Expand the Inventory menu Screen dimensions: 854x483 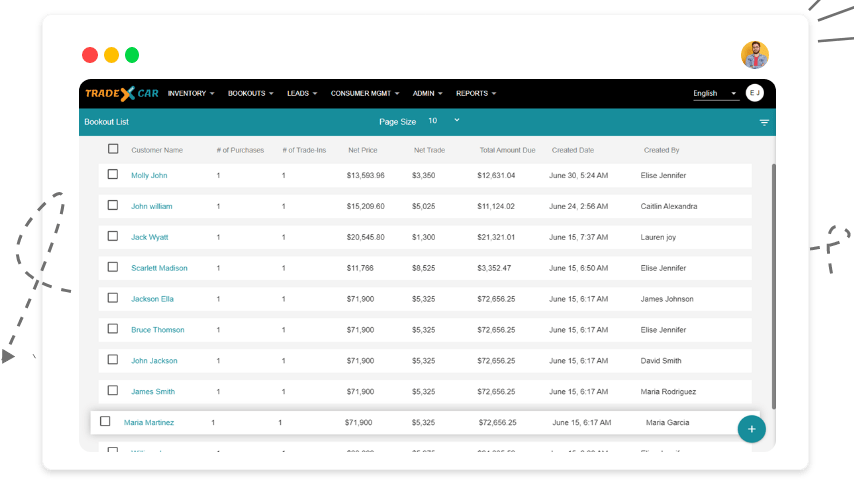pos(191,94)
